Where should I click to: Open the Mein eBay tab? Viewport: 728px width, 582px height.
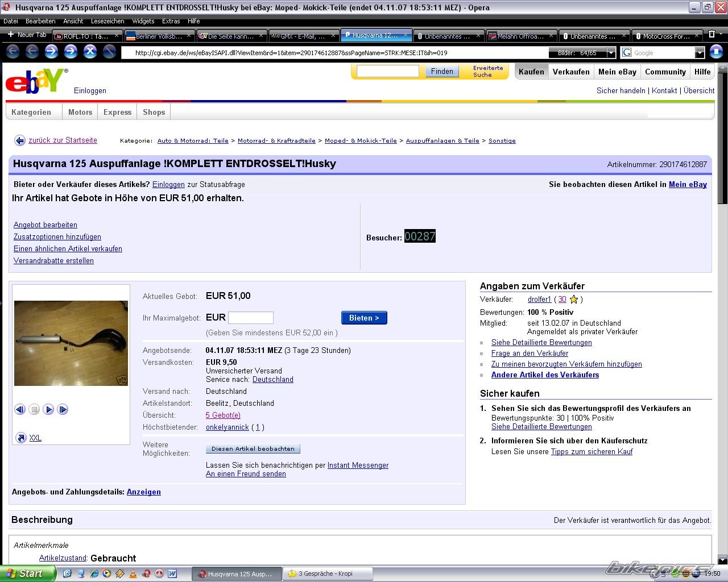coord(617,72)
